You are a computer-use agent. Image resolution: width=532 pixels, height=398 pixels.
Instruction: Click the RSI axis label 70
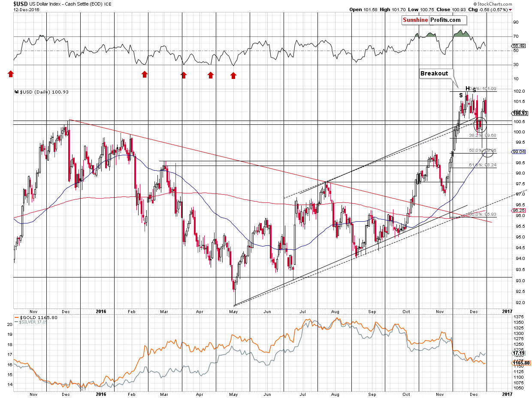[x=515, y=36]
